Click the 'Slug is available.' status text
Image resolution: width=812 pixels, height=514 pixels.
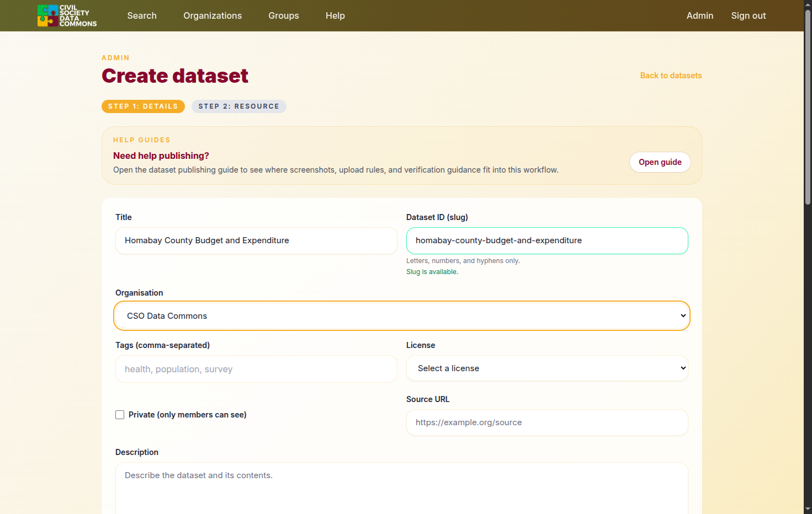[432, 272]
